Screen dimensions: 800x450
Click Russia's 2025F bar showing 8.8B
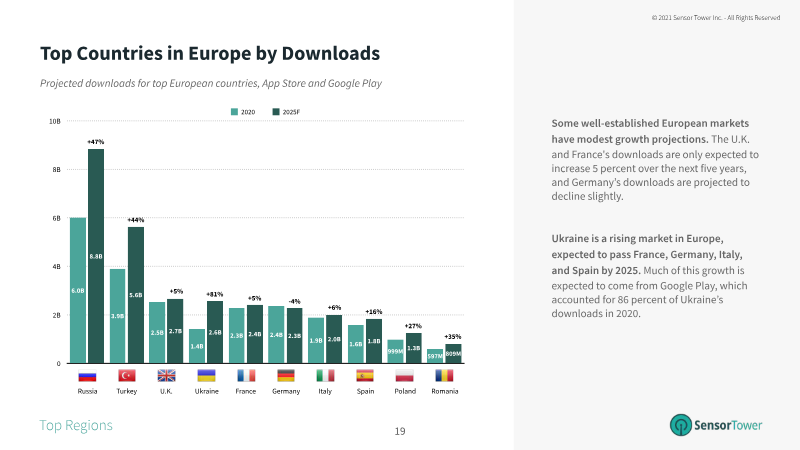coord(96,256)
